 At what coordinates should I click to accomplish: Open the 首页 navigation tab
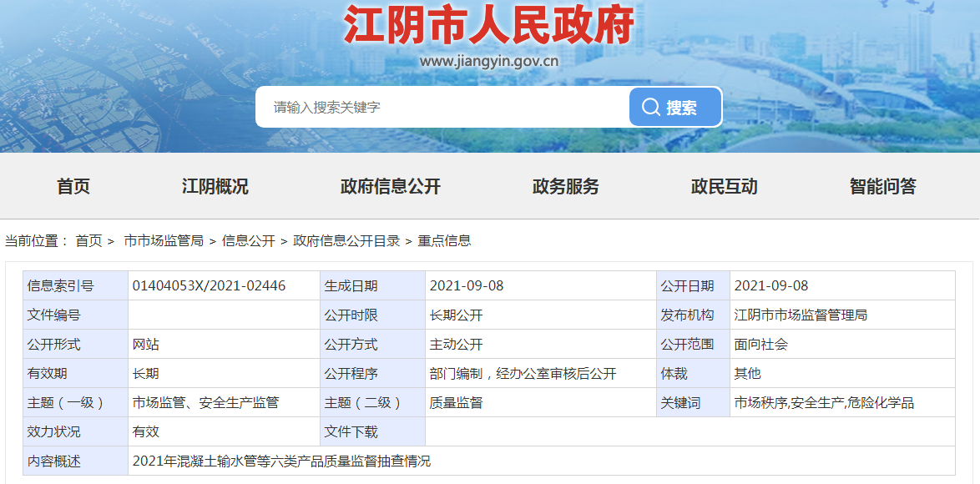coord(73,186)
